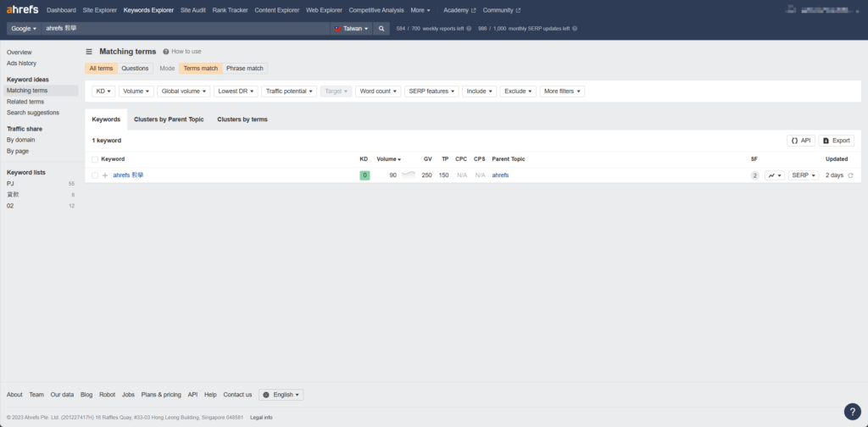
Task: Open the trend chart dropdown in row
Action: [775, 175]
